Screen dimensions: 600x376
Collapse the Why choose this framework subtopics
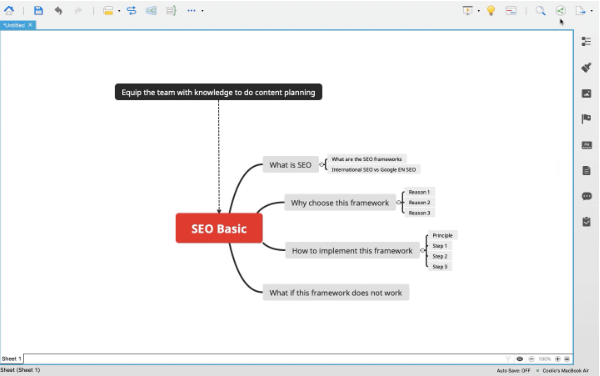(x=399, y=202)
